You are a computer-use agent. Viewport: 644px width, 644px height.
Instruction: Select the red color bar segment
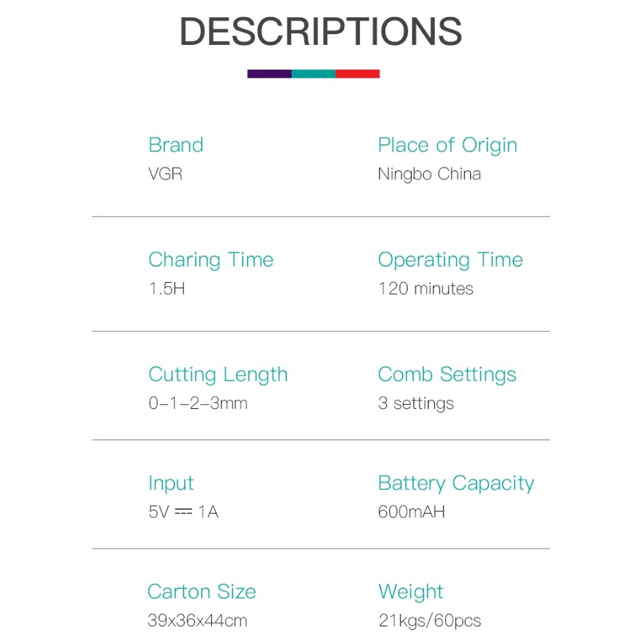(357, 74)
